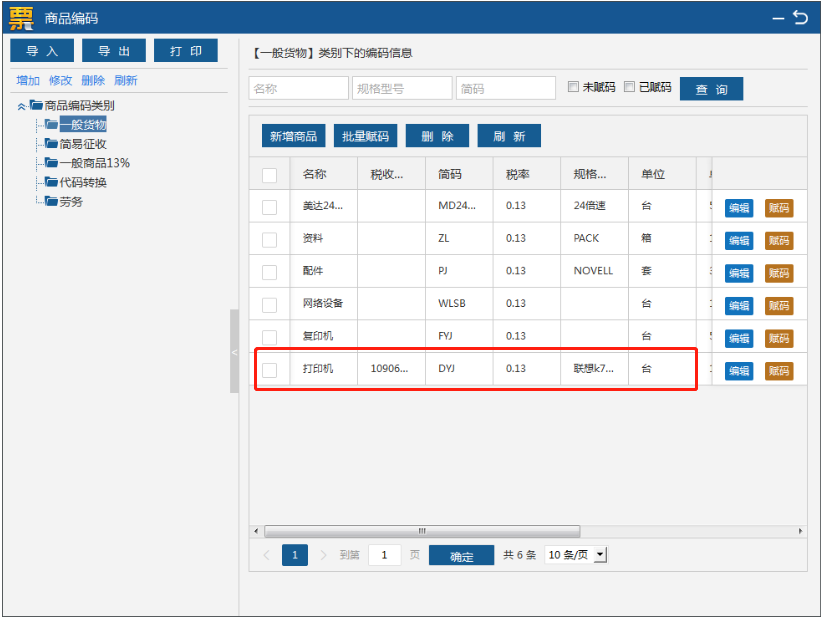821x620 pixels.
Task: Select the 代码转换 category
Action: 83,182
